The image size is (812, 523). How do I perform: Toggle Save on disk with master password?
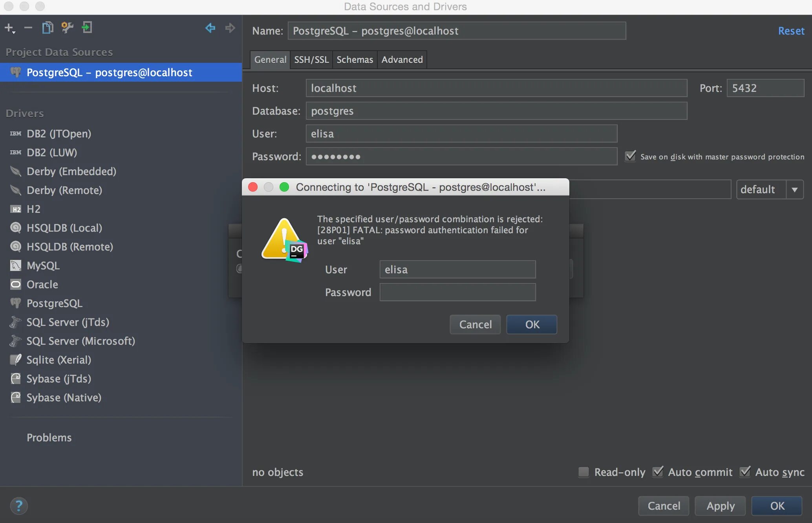pos(630,156)
